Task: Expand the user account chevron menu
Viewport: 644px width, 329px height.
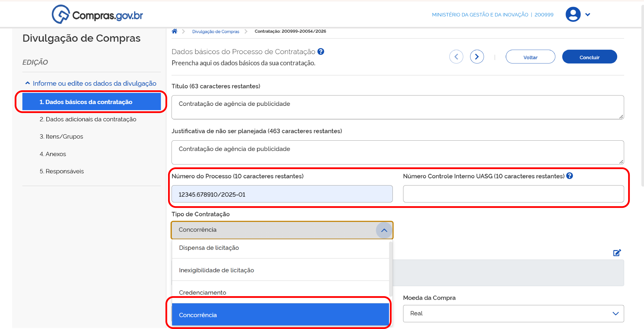Action: point(588,15)
